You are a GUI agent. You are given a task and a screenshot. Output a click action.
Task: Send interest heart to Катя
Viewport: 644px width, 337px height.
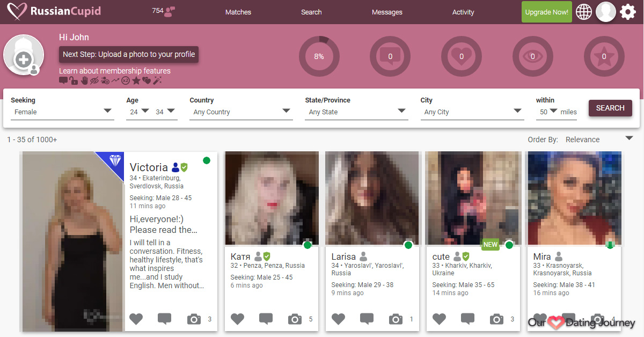[x=237, y=319]
